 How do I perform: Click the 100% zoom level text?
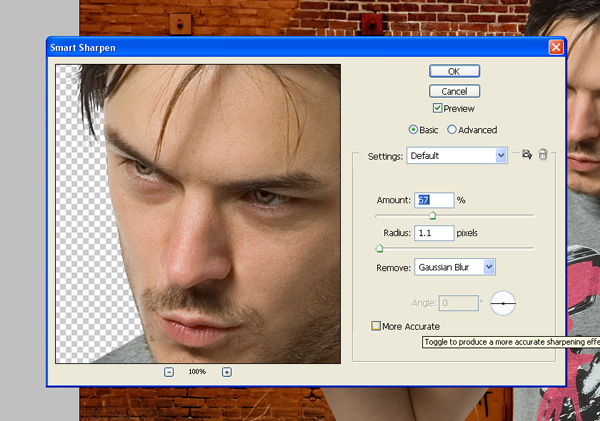(197, 372)
